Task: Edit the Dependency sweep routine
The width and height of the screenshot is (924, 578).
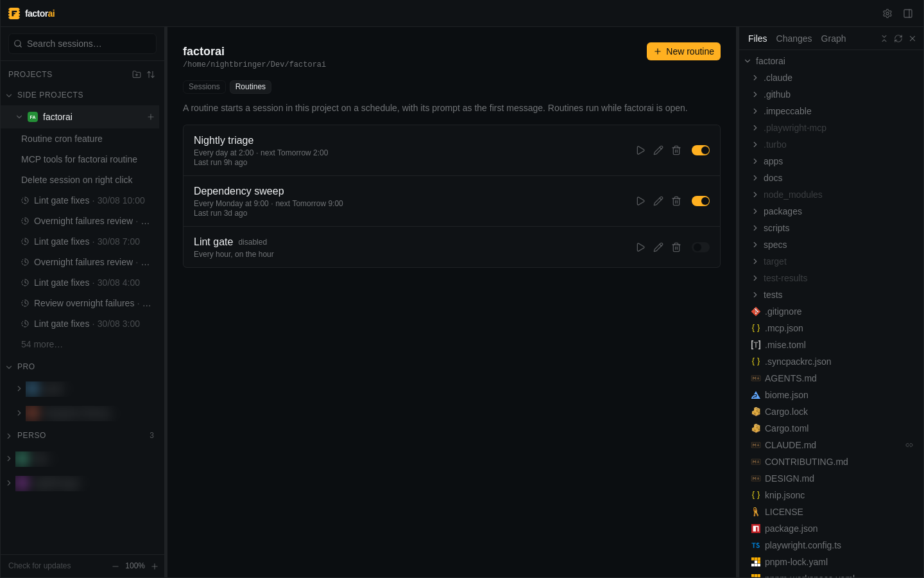Action: click(x=658, y=201)
